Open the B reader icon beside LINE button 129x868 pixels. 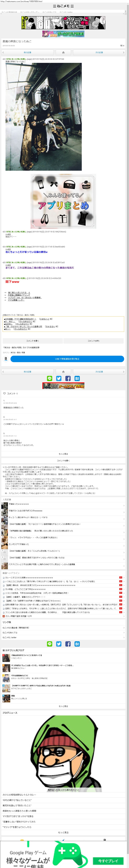tap(6, 359)
